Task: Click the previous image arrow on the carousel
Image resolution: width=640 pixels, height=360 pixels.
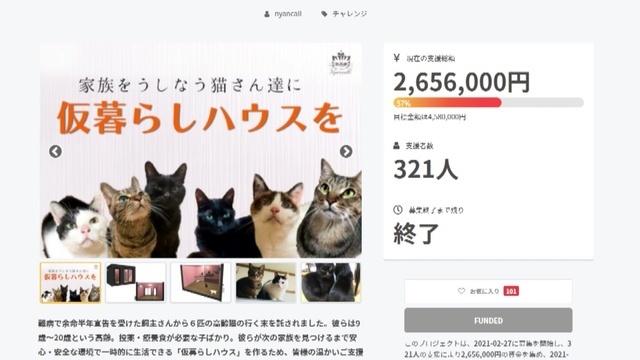Action: click(56, 151)
